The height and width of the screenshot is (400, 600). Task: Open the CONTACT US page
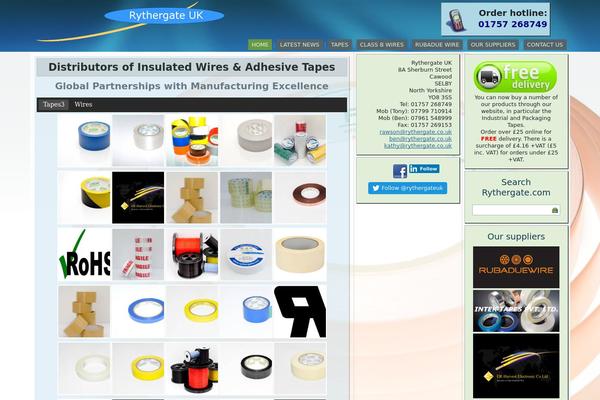pyautogui.click(x=545, y=45)
